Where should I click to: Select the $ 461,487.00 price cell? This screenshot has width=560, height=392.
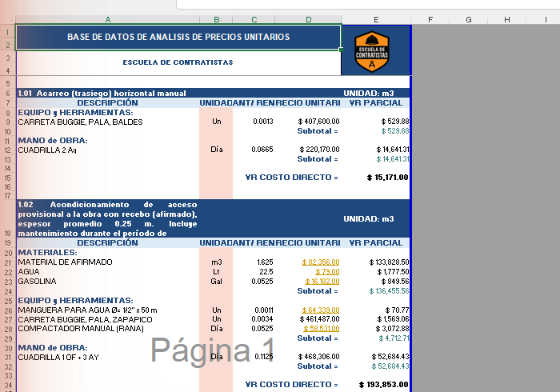(308, 319)
